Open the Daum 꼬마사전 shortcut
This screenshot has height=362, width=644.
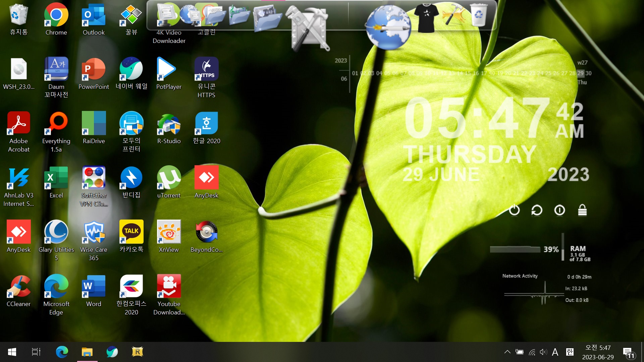click(x=56, y=78)
